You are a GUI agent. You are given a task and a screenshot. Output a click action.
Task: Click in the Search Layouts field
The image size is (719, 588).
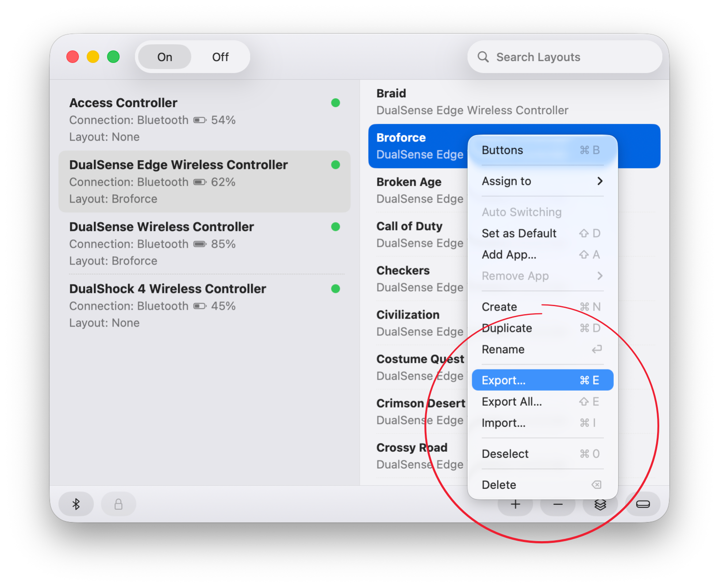pyautogui.click(x=565, y=57)
